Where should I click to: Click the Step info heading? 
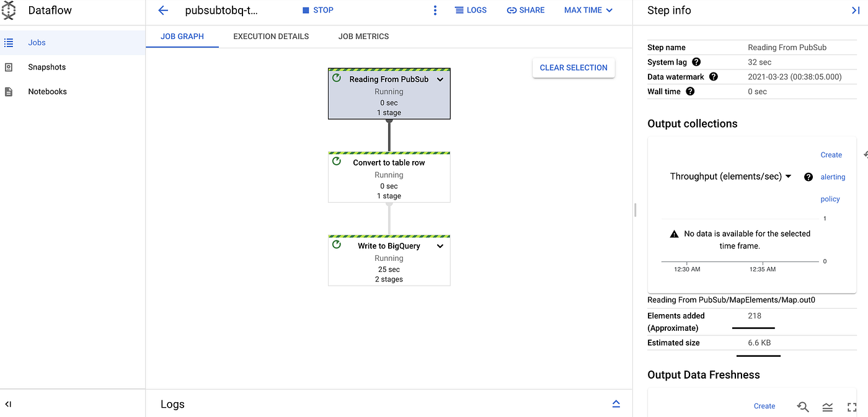pyautogui.click(x=669, y=11)
